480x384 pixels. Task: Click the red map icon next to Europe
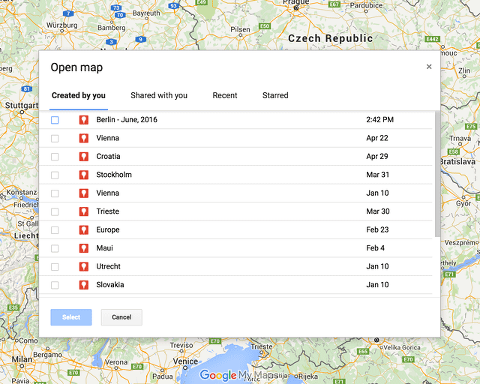(84, 230)
